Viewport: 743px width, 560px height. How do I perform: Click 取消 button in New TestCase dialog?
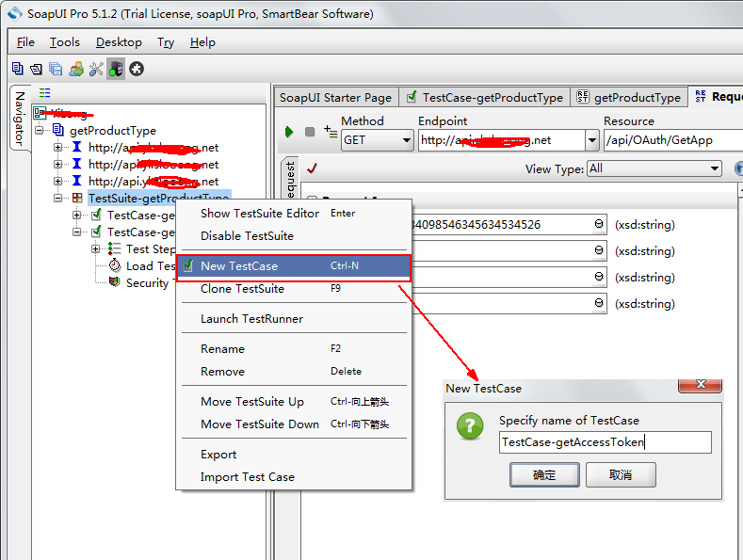pos(621,474)
